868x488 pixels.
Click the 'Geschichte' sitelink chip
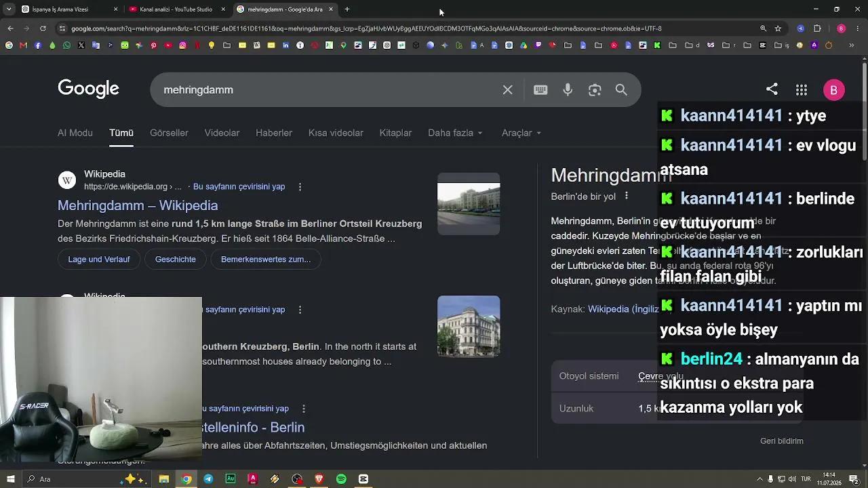175,259
